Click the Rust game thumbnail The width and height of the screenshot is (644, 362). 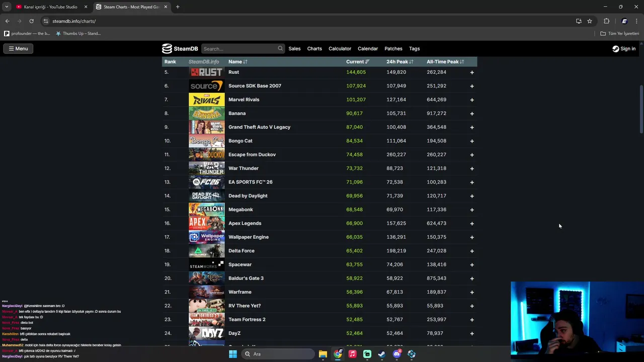pyautogui.click(x=206, y=72)
